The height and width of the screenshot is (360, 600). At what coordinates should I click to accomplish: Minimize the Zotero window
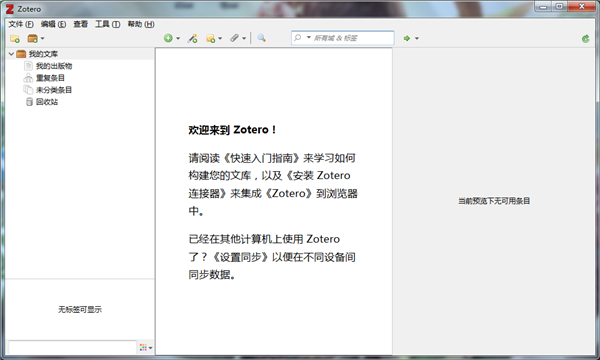tap(543, 7)
